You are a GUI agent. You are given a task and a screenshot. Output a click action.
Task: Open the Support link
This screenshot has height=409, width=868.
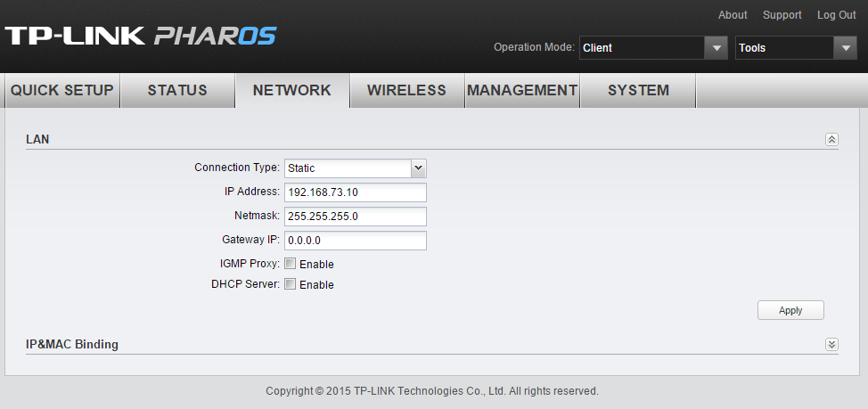[x=782, y=15]
